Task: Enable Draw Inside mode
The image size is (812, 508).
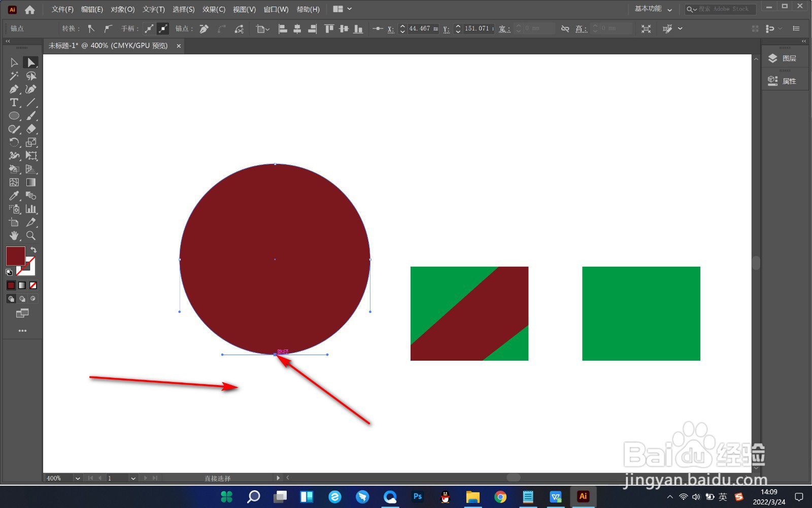Action: coord(33,299)
